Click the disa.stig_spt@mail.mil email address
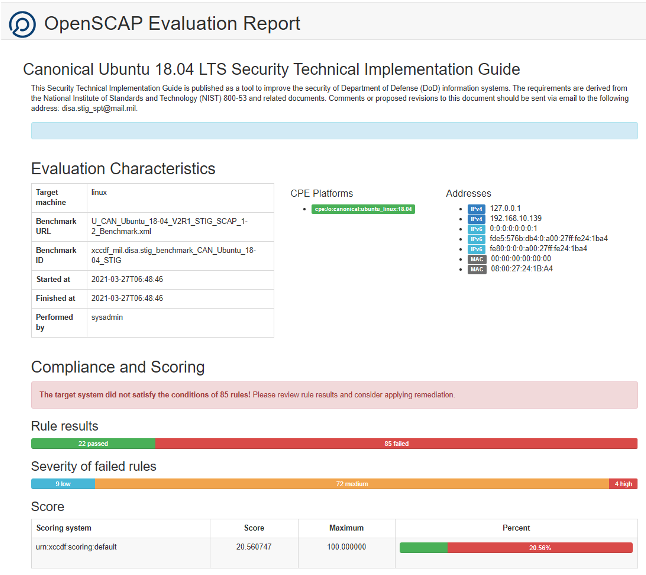This screenshot has height=575, width=646. 99,108
